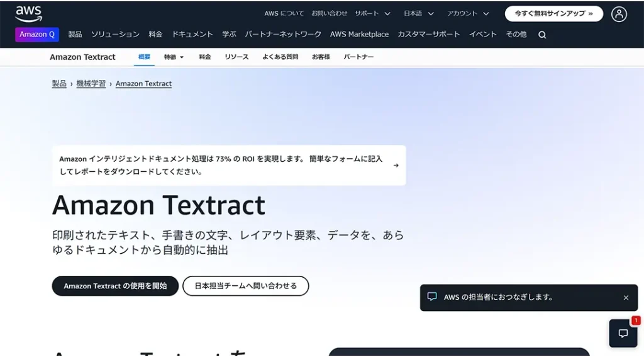Click 今すぐ無料サインアップ button
Viewport: 644px width, 357px height.
coord(553,14)
